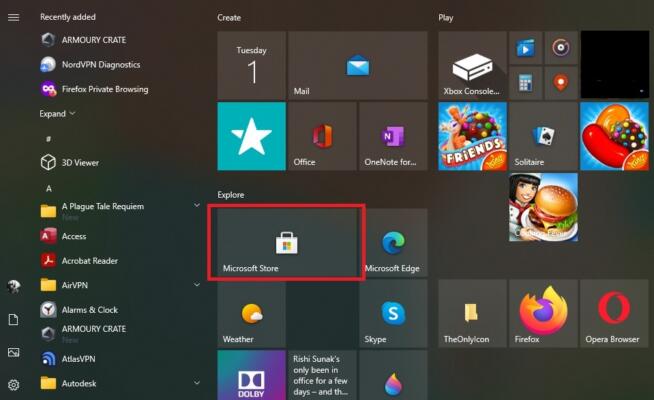Open Pictures from the left rail

13,352
